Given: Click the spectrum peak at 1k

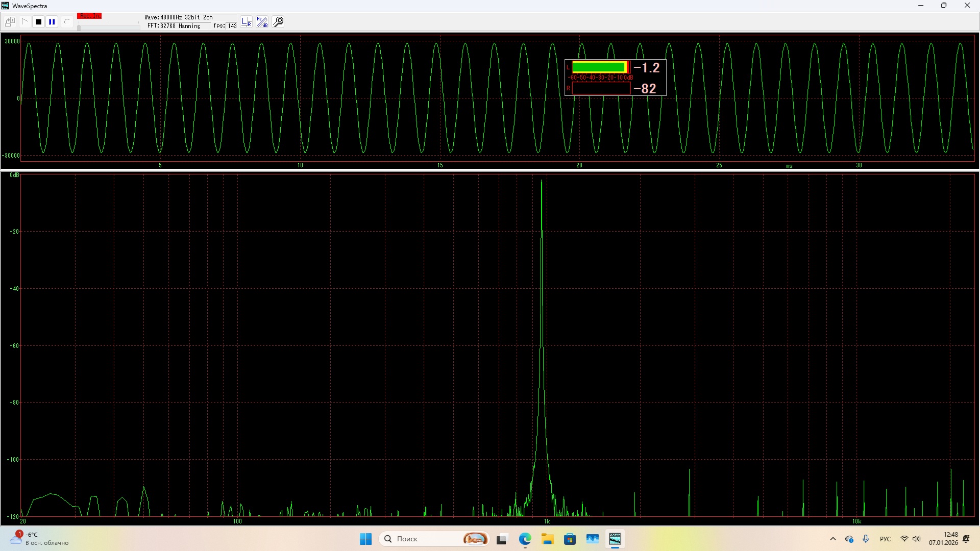Looking at the screenshot, I should tap(542, 184).
